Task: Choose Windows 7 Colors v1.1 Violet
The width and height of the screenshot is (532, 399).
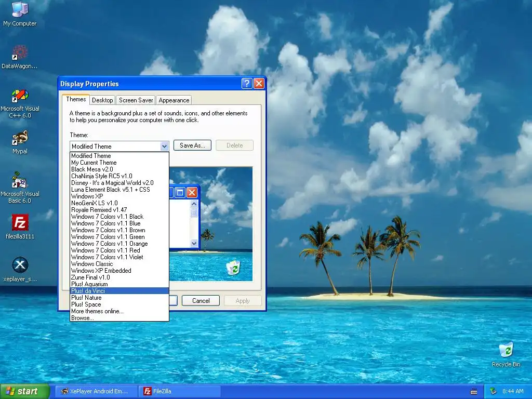Action: tap(119, 257)
